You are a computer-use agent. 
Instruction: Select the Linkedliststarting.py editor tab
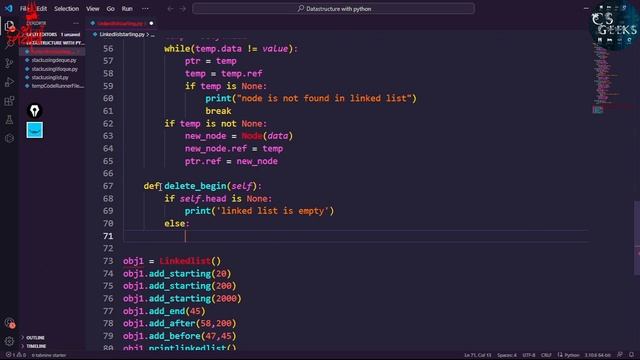pyautogui.click(x=122, y=23)
